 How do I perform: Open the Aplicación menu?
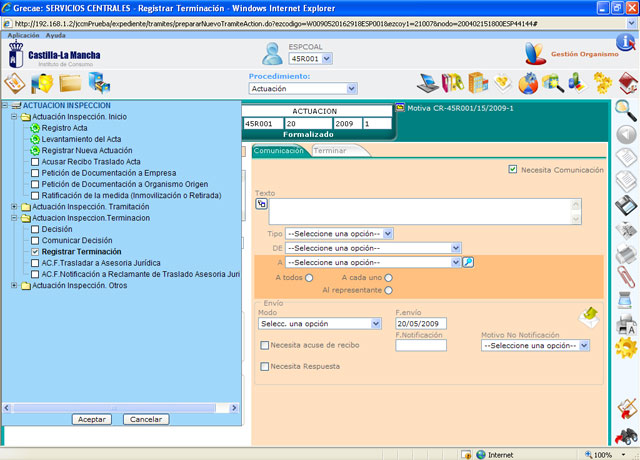(x=23, y=36)
